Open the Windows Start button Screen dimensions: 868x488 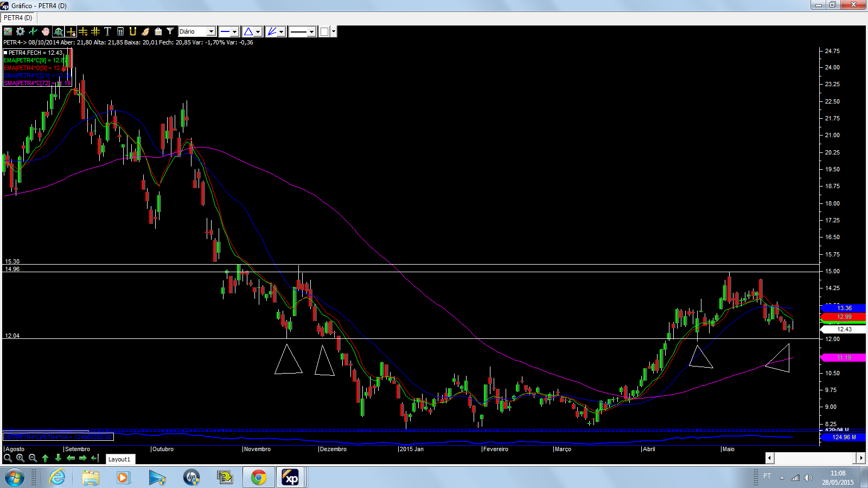[14, 478]
